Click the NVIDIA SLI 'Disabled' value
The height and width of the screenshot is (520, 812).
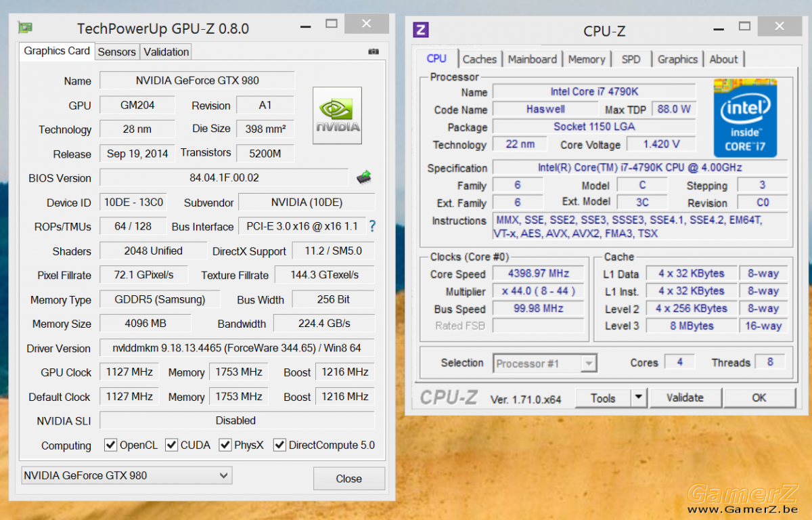(x=237, y=420)
